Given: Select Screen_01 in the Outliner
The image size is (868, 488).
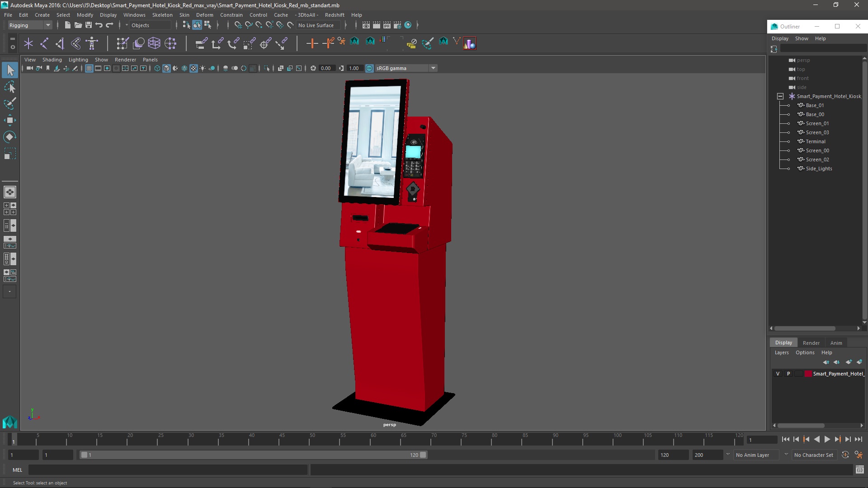Looking at the screenshot, I should coord(818,123).
